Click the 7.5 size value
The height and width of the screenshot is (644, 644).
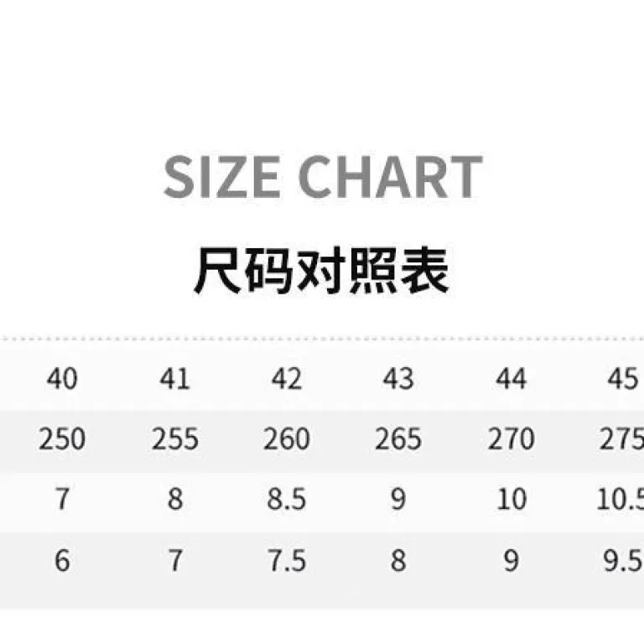click(x=287, y=560)
